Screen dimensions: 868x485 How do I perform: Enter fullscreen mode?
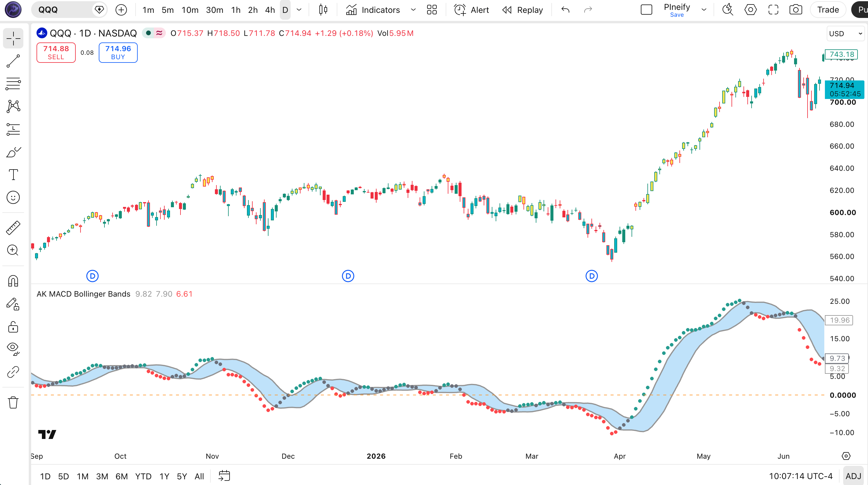773,10
